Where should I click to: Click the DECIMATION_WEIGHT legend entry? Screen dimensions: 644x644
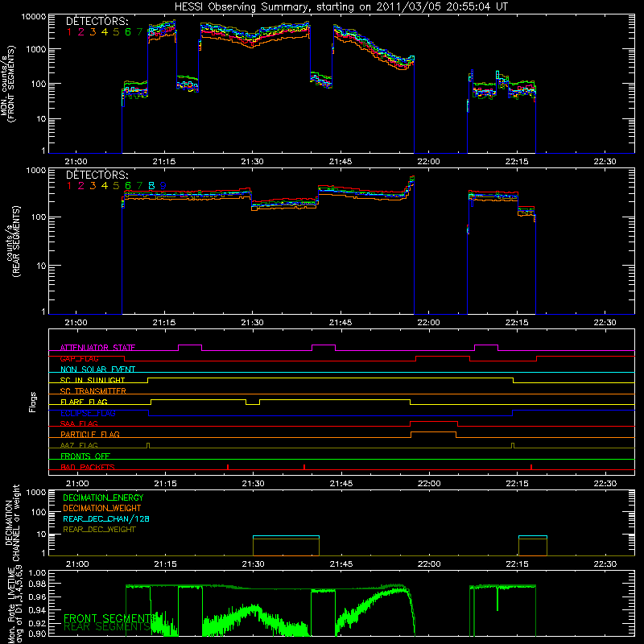pos(102,508)
